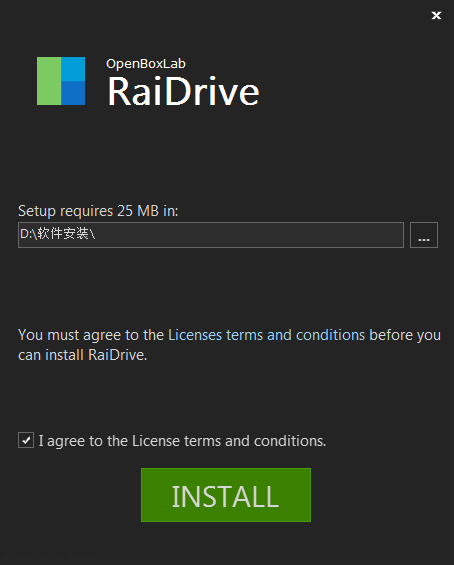Click the 'Setup requires 25 MB in:' label

tap(98, 211)
